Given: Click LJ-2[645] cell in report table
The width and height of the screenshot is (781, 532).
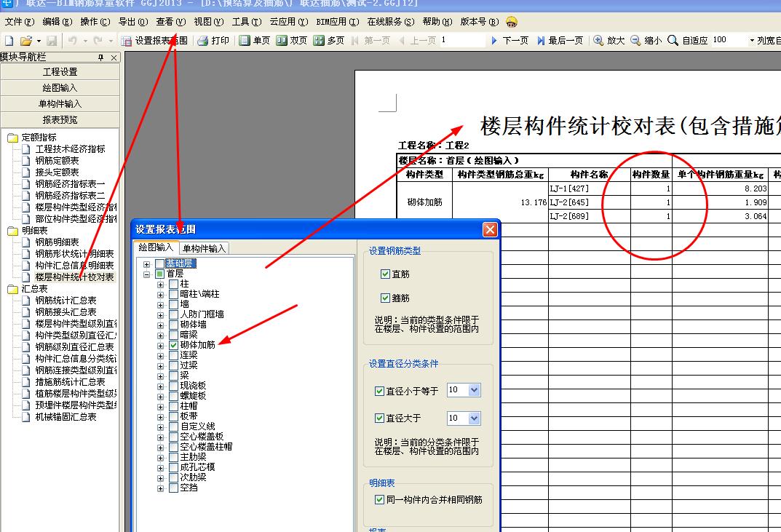Looking at the screenshot, I should point(590,202).
